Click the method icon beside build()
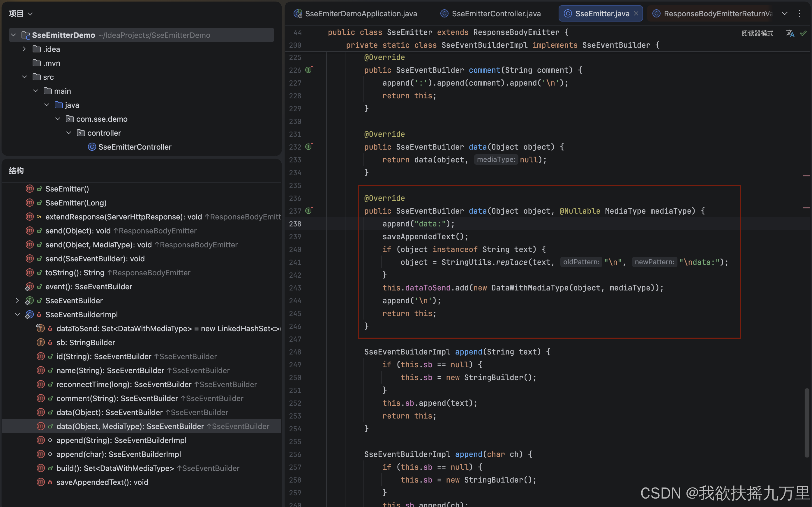The width and height of the screenshot is (812, 507). pos(40,468)
